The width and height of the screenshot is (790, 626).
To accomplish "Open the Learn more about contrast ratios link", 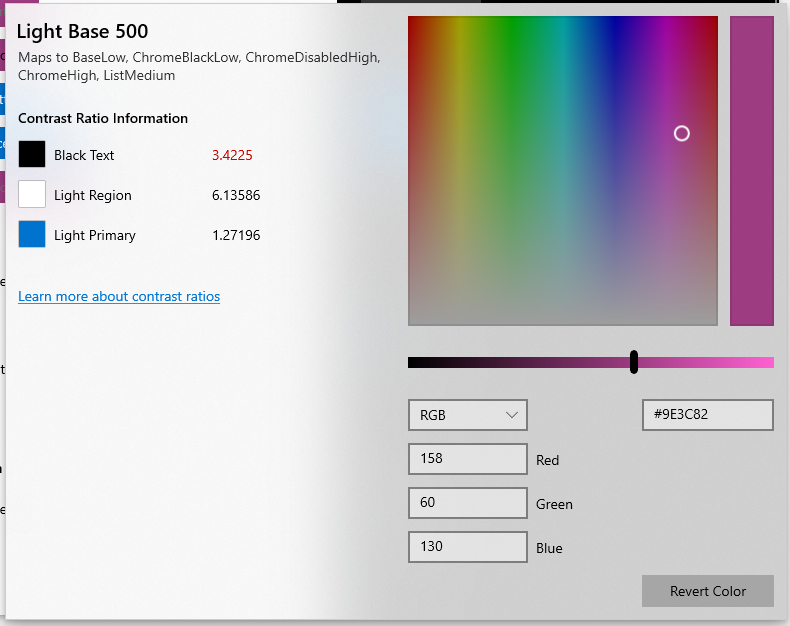I will 119,296.
